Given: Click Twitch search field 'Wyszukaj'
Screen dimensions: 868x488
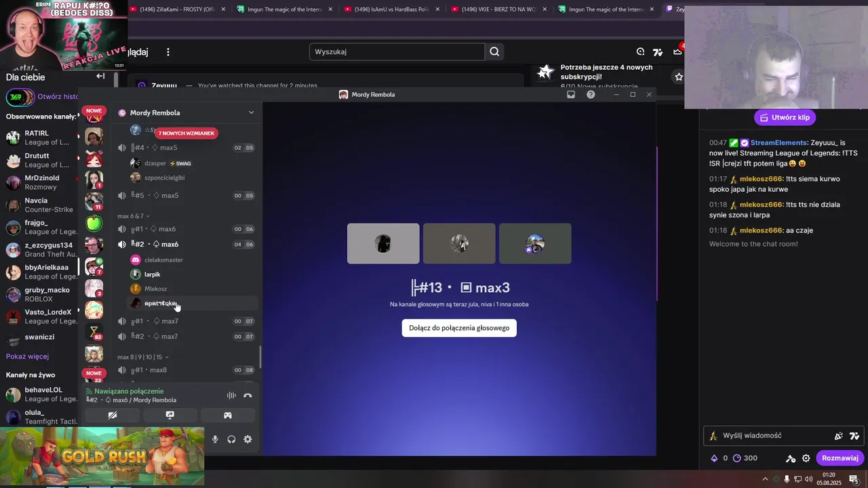Looking at the screenshot, I should click(x=397, y=52).
